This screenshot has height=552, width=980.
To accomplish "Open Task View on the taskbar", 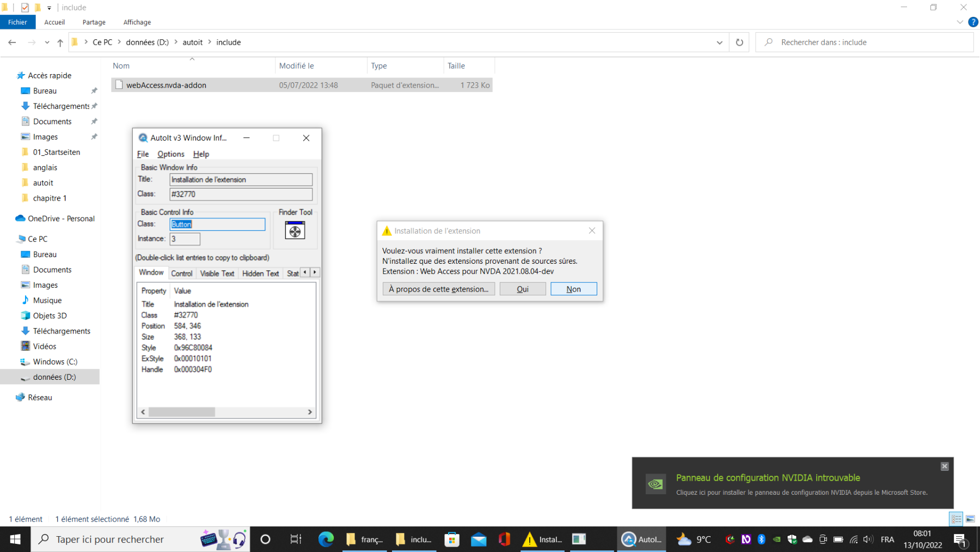I will [296, 539].
